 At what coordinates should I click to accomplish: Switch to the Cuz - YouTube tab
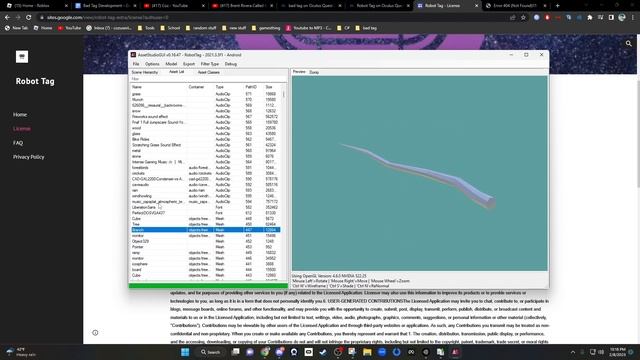pos(173,6)
